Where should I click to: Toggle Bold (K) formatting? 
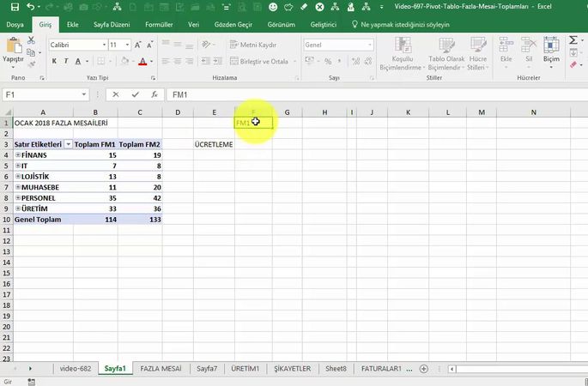pos(54,61)
